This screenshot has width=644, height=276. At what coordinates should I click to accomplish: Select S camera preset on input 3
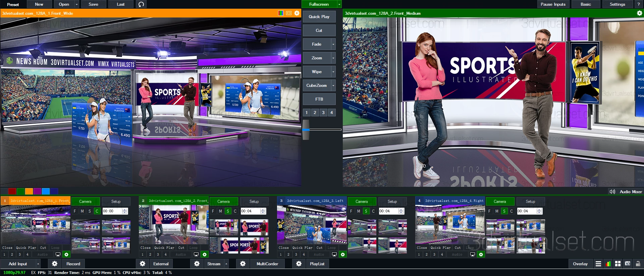point(366,211)
